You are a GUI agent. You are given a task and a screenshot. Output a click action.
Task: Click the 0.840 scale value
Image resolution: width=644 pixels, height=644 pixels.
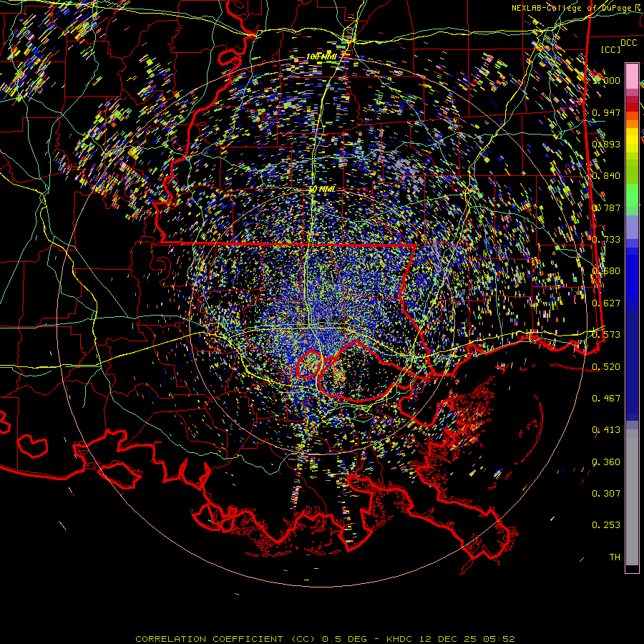606,176
